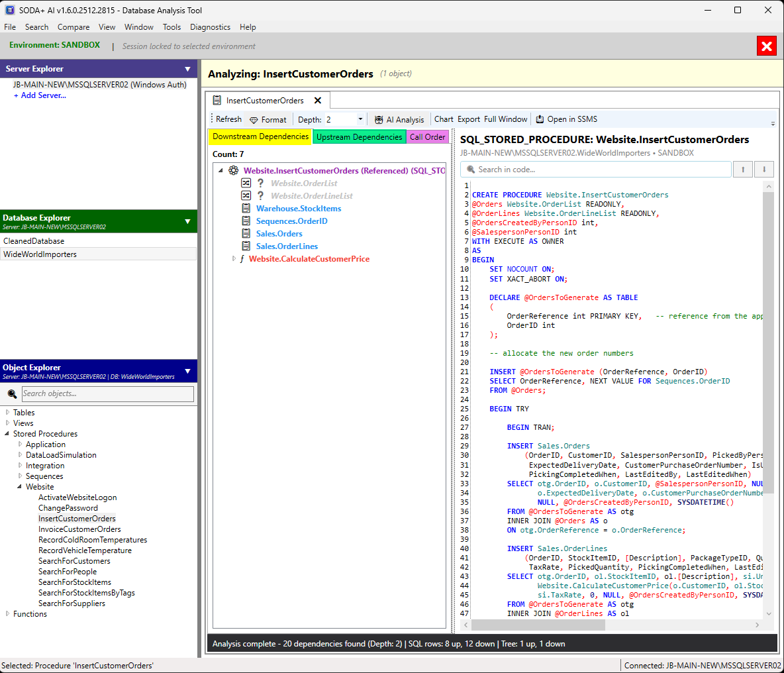Click the magnifier in Object Explorer search

(x=12, y=393)
